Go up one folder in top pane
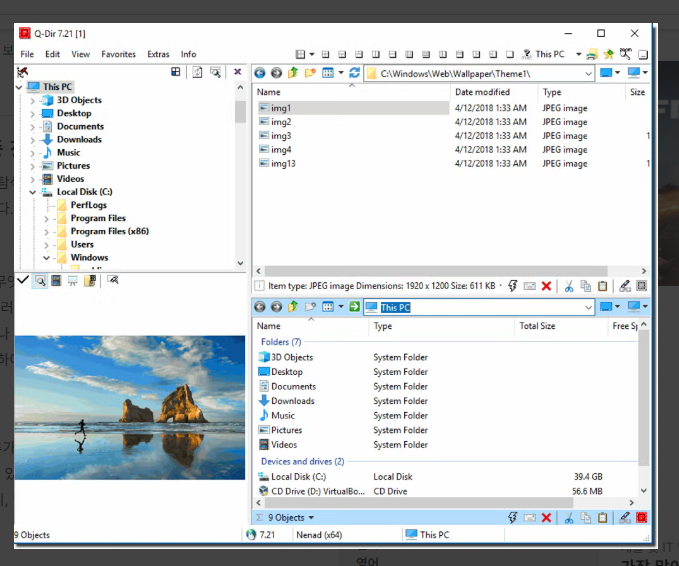The height and width of the screenshot is (566, 679). [x=293, y=73]
